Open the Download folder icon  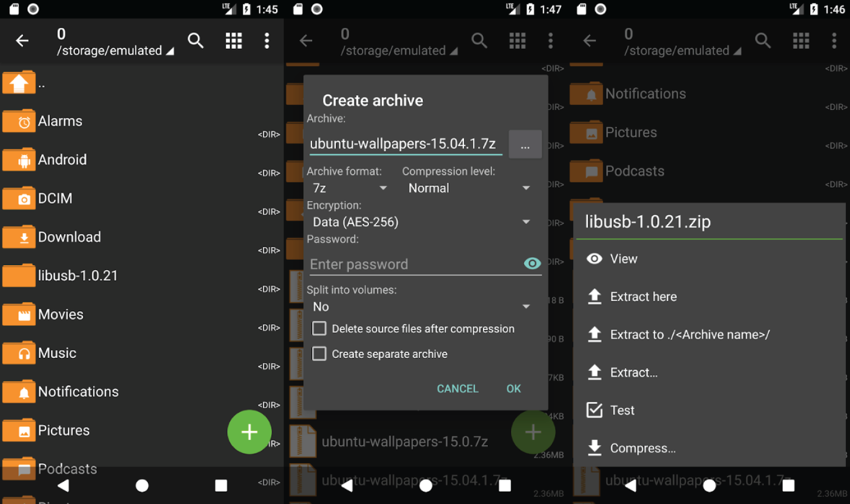[19, 237]
